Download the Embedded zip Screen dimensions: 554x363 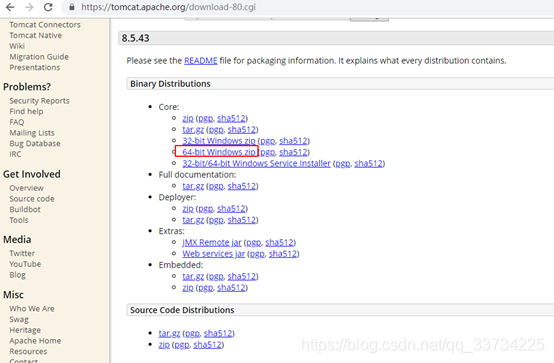(x=188, y=288)
